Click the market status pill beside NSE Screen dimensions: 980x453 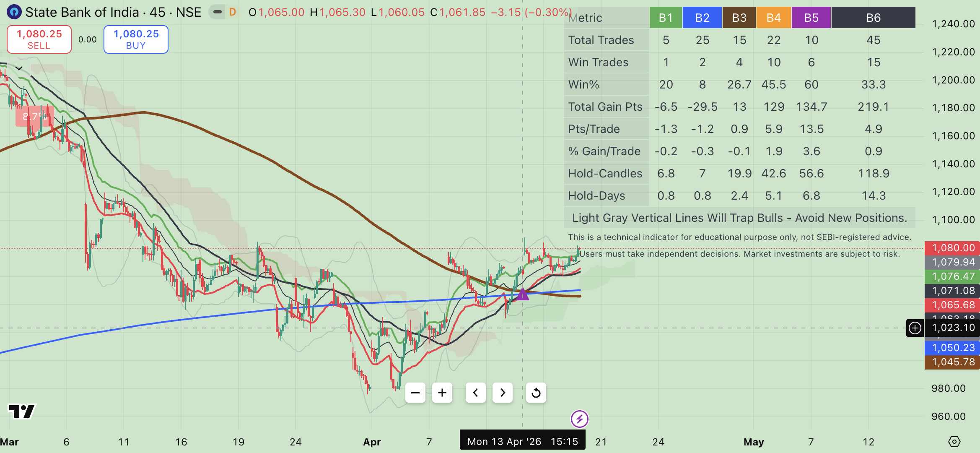coord(217,12)
